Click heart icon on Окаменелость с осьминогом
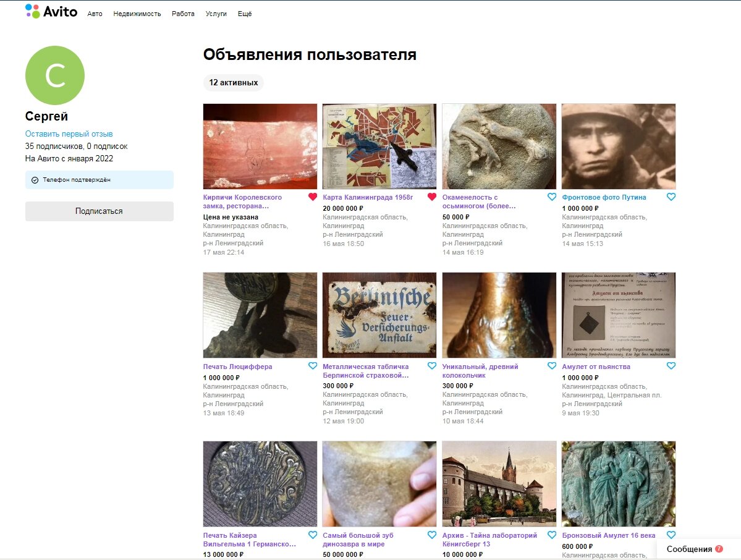 click(551, 197)
